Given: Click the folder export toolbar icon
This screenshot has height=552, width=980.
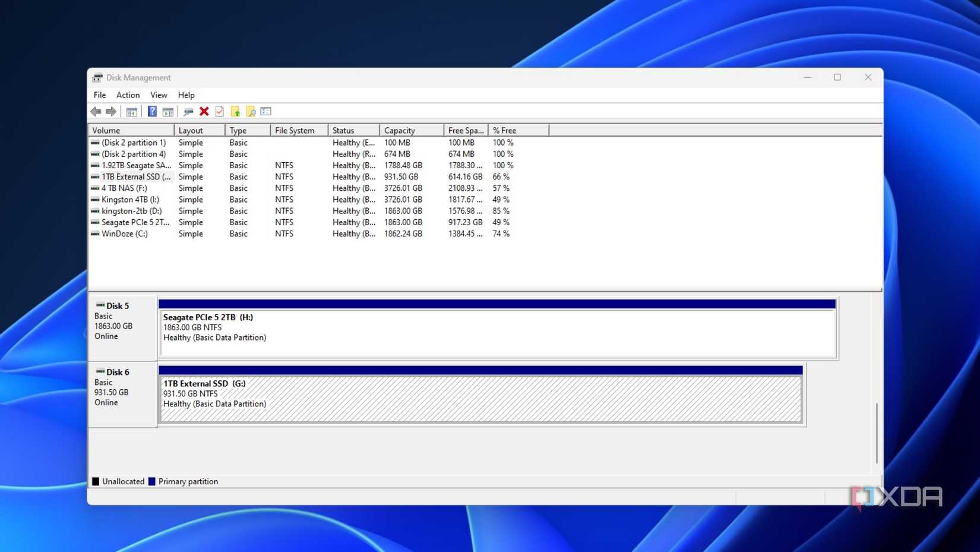Looking at the screenshot, I should tap(235, 111).
